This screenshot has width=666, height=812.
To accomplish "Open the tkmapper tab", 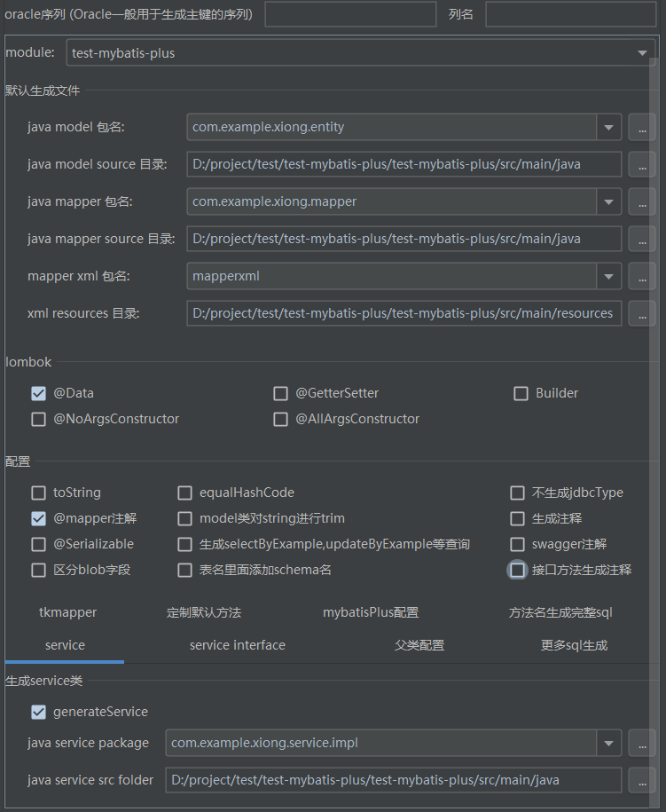I will [67, 612].
